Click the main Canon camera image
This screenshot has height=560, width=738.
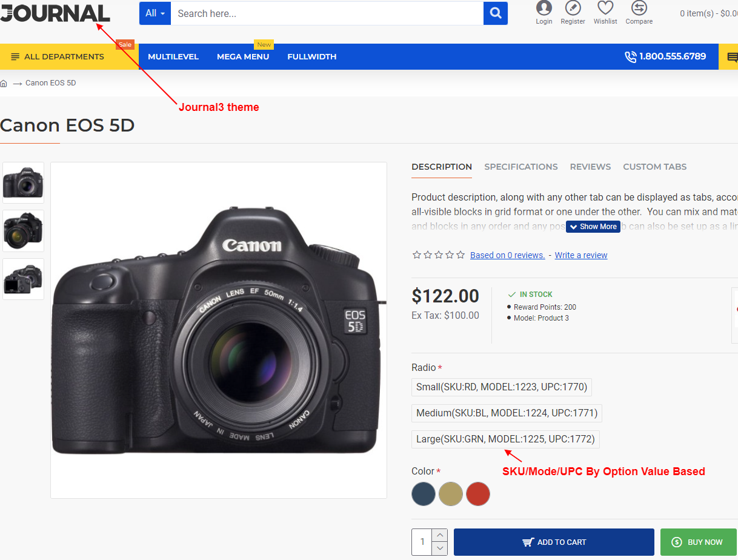point(219,330)
